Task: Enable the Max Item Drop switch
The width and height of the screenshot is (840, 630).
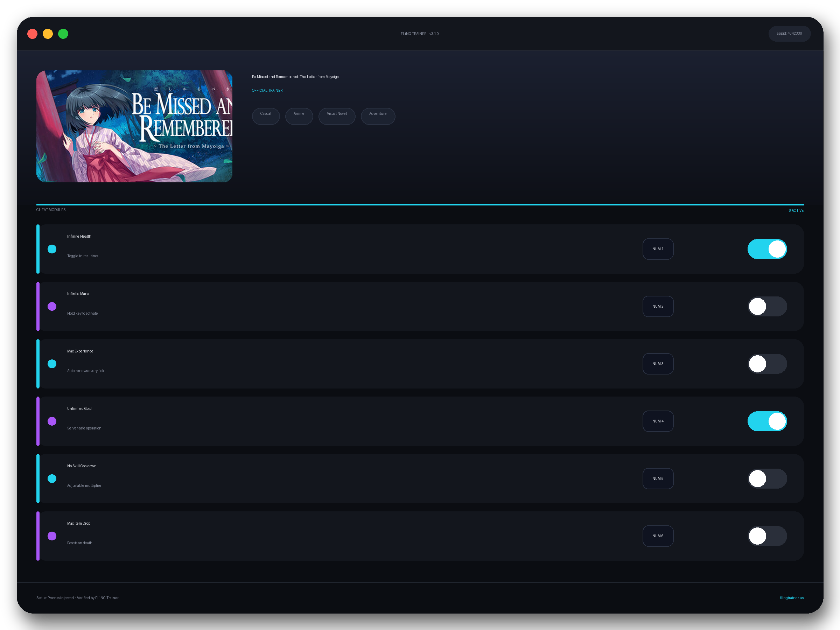Action: [767, 536]
